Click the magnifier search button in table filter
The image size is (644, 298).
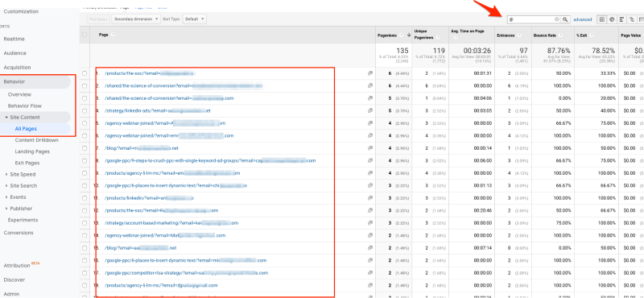tap(565, 19)
